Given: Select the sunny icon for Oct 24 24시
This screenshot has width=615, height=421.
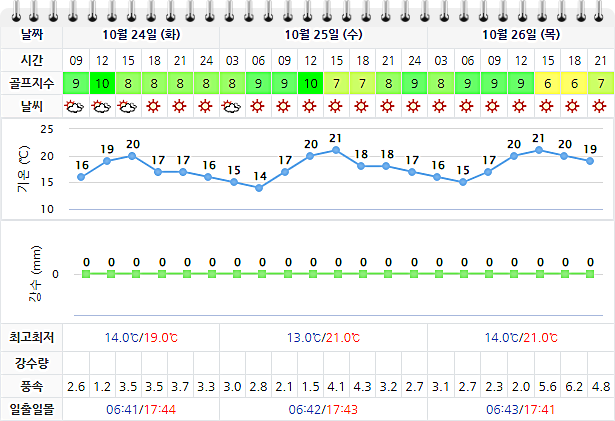Looking at the screenshot, I should click(x=205, y=106).
